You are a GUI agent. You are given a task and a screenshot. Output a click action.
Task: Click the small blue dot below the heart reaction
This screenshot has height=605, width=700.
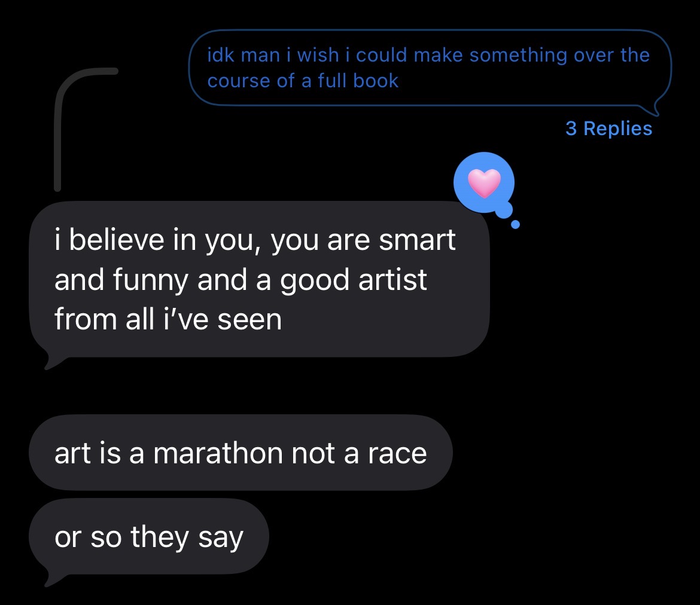pos(515,224)
